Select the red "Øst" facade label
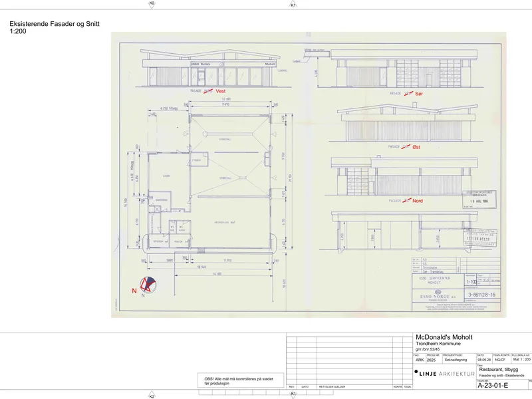Screen dimensions: 532x399 [x=416, y=147]
